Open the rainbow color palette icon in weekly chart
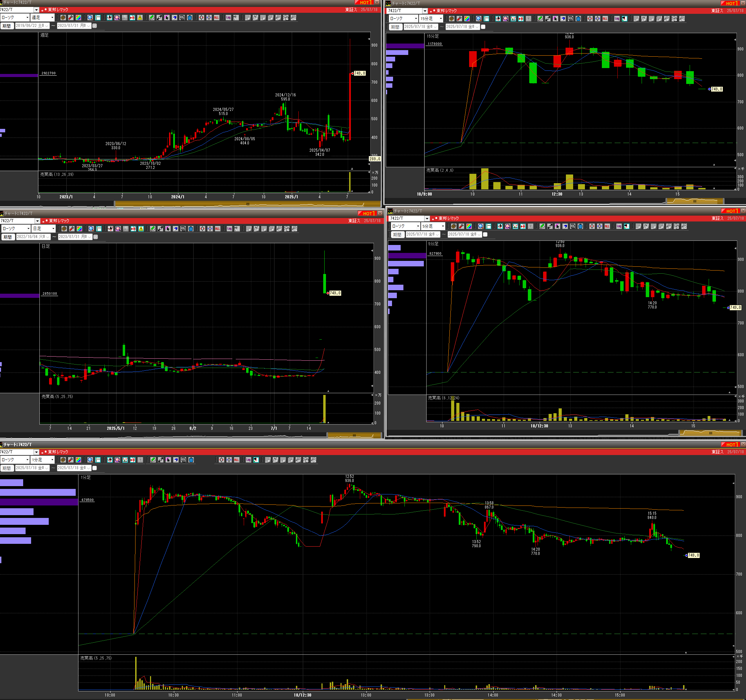 (78, 18)
